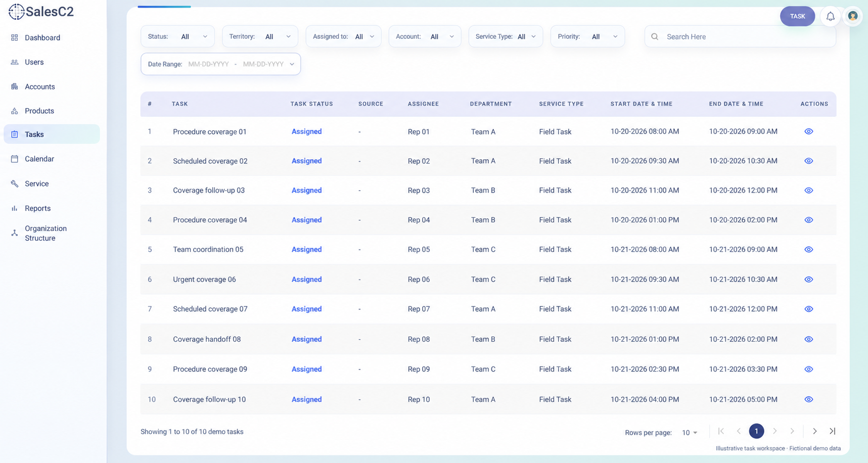Viewport: 868px width, 463px height.
Task: View Scheduled coverage 02 via eye icon
Action: click(x=809, y=161)
